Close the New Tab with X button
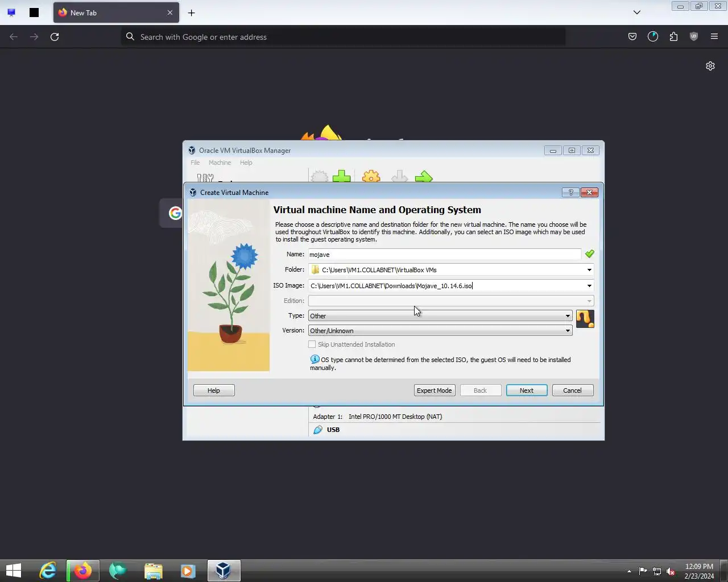The width and height of the screenshot is (728, 582). 169,13
